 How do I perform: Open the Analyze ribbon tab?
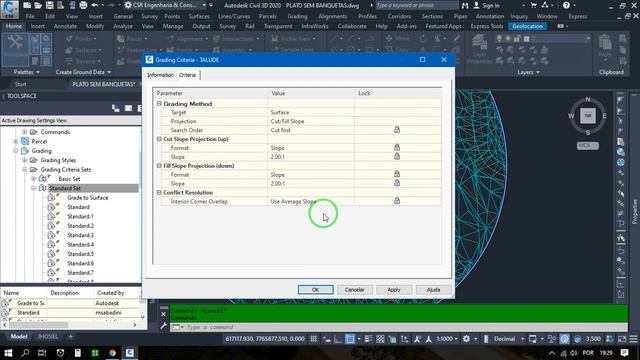(x=122, y=26)
